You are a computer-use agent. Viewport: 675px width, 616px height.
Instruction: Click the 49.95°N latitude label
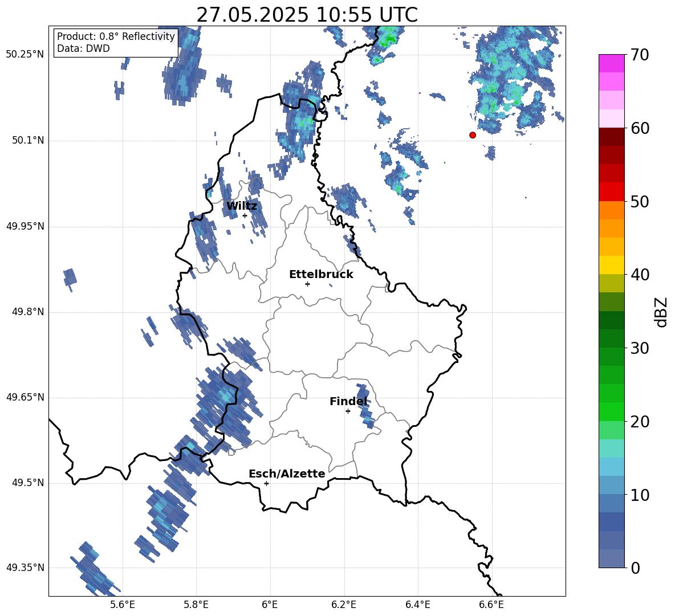[x=25, y=226]
